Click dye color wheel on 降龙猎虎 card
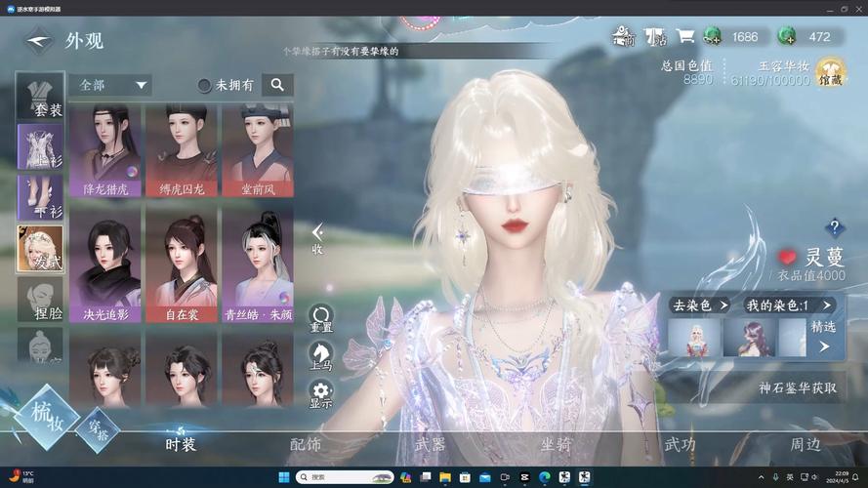Viewport: 868px width, 488px height. [x=132, y=172]
